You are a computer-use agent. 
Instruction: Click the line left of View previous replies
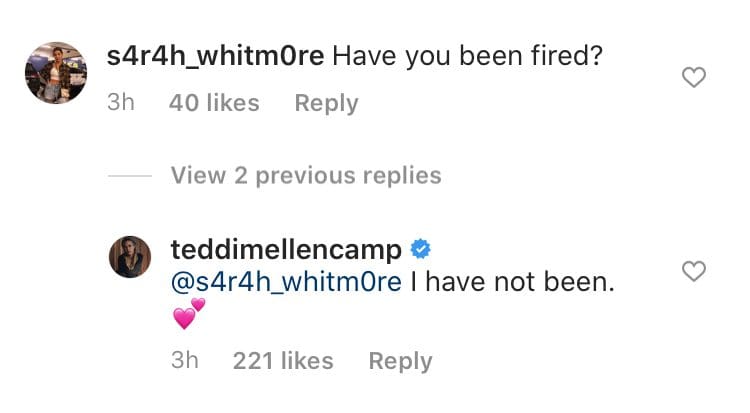(129, 176)
